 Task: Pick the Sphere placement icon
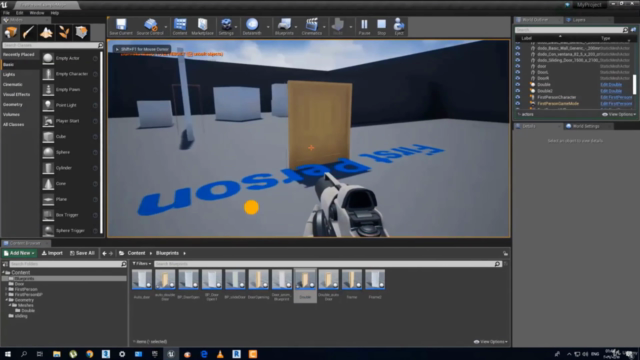pyautogui.click(x=48, y=152)
